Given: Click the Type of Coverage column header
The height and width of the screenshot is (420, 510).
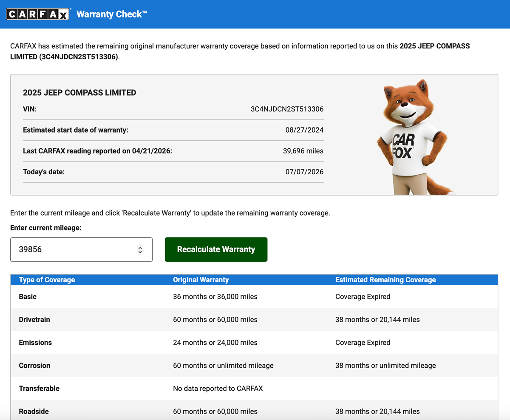Looking at the screenshot, I should [x=47, y=280].
